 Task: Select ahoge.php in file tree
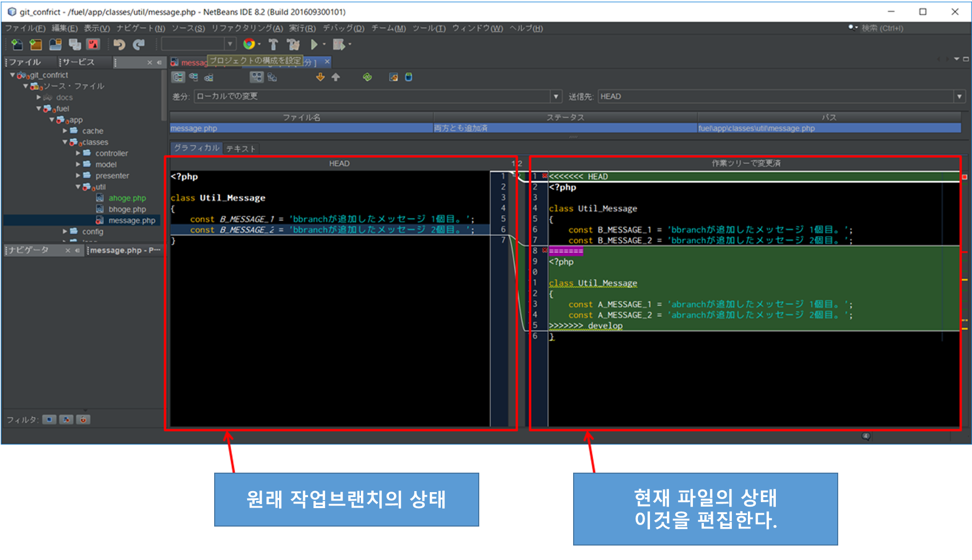pyautogui.click(x=127, y=198)
